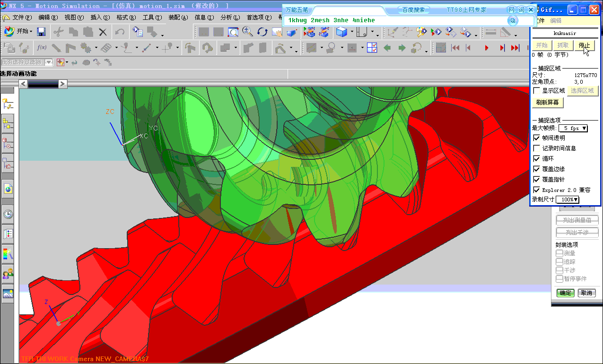
Task: Toggle 测量 checkbox under 封装选项
Action: point(559,253)
